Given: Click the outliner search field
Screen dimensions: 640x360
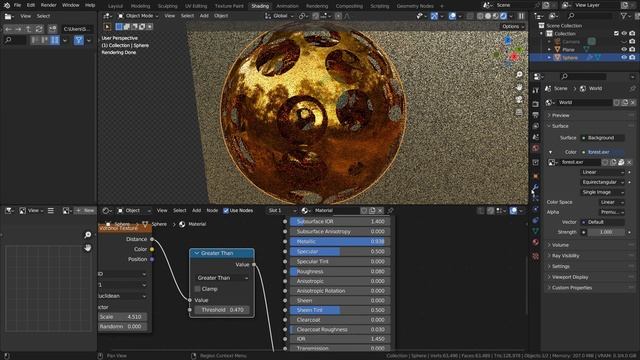Looking at the screenshot, I should coord(589,16).
